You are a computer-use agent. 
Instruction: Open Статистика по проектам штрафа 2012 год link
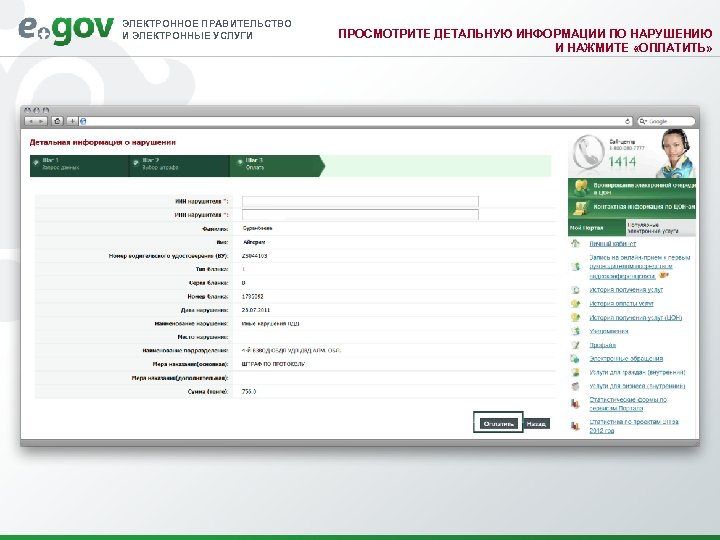point(634,426)
